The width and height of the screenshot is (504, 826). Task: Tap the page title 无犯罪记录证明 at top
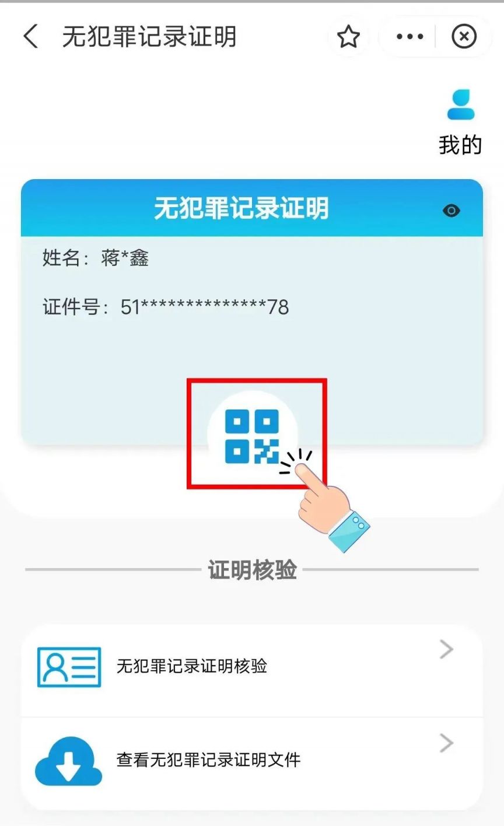tap(149, 37)
